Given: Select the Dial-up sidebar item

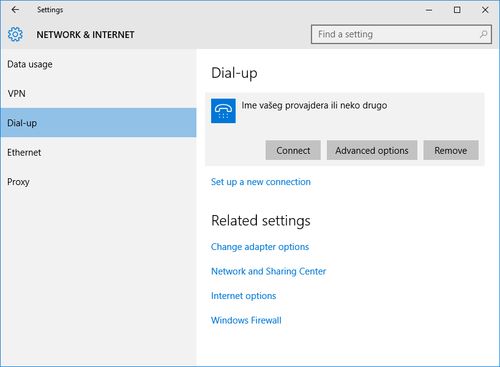Looking at the screenshot, I should pos(98,123).
